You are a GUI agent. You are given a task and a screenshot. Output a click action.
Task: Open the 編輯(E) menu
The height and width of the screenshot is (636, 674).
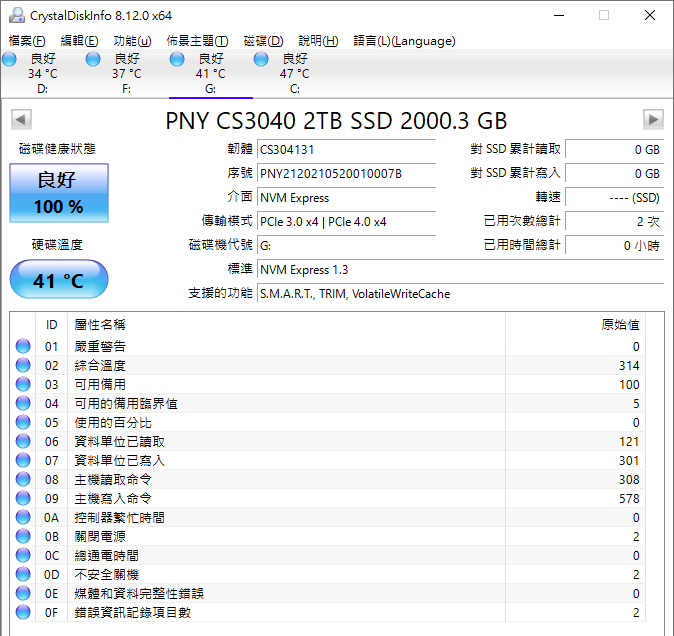(80, 41)
